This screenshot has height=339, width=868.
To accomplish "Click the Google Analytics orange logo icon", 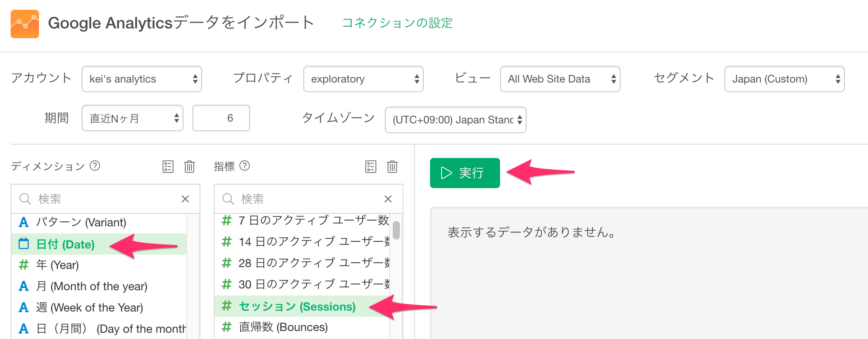I will coord(25,24).
